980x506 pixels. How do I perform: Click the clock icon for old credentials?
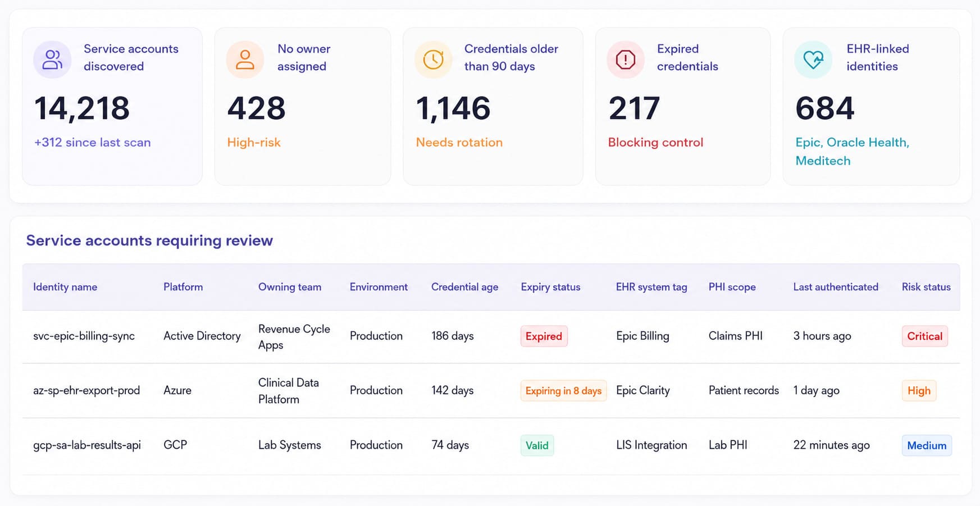[433, 60]
